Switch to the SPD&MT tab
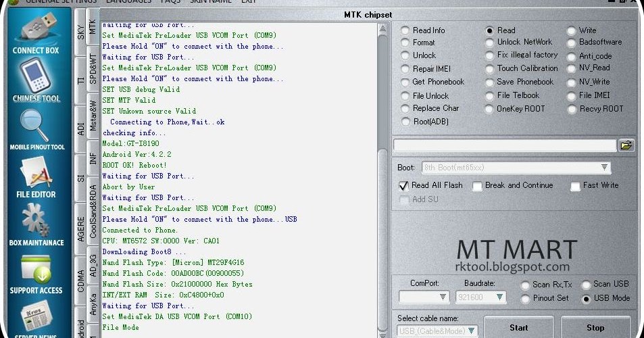Image resolution: width=644 pixels, height=338 pixels. pos(93,68)
